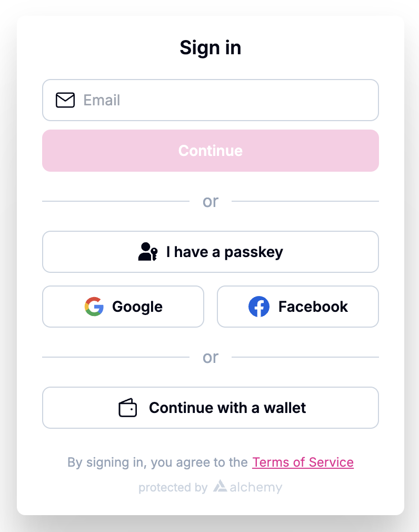Click the "protected by" text
This screenshot has height=532, width=419.
[173, 487]
